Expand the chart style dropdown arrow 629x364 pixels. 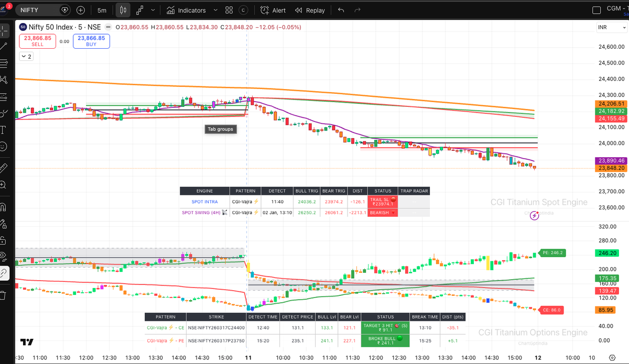153,10
